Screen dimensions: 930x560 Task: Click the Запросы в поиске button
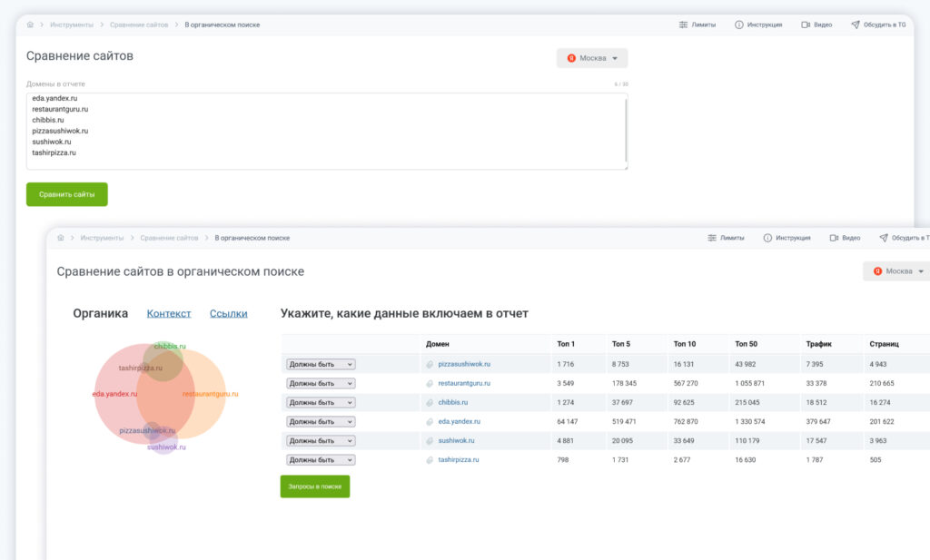[x=315, y=486]
